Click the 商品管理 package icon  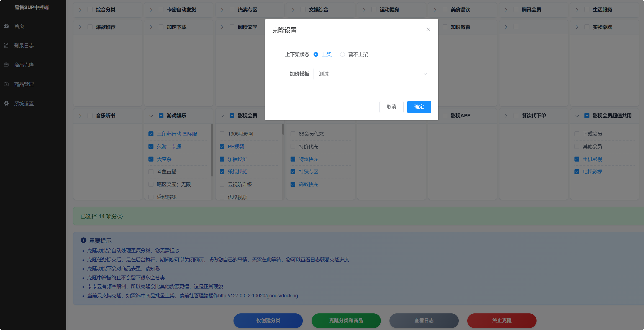[x=6, y=84]
